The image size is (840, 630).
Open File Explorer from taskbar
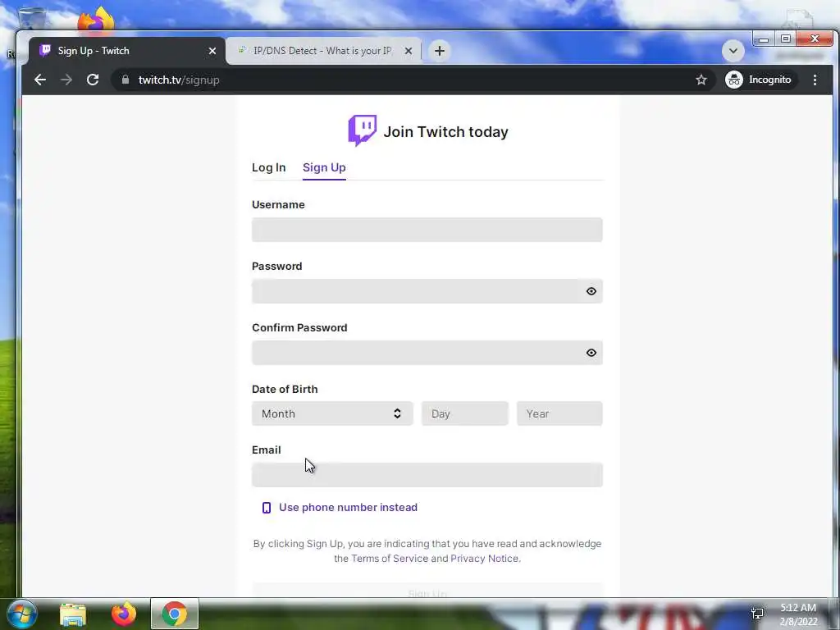coord(73,614)
